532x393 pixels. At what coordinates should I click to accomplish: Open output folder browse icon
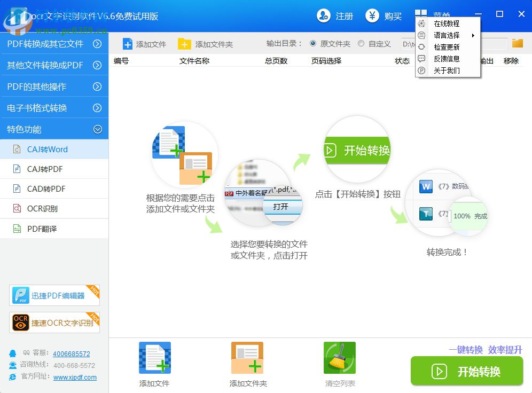point(518,43)
